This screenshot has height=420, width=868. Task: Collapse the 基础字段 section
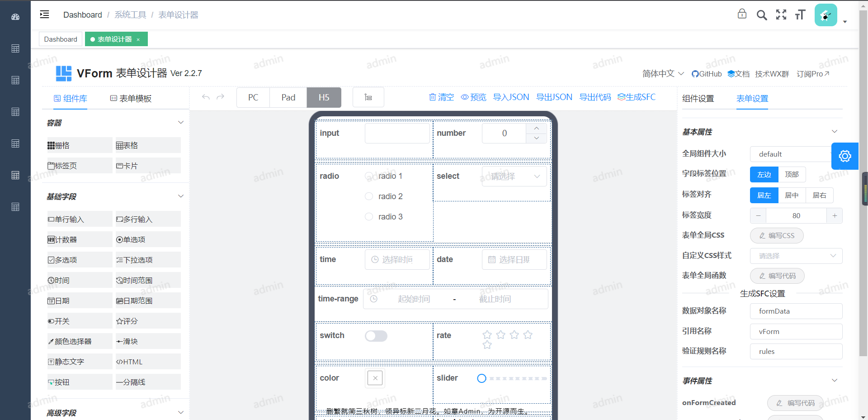point(181,196)
